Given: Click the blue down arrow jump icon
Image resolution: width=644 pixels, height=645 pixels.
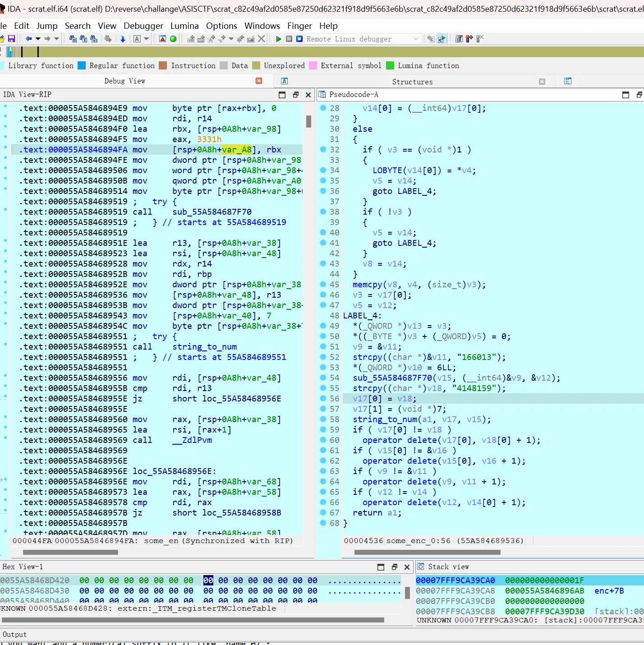Looking at the screenshot, I should pos(123,39).
